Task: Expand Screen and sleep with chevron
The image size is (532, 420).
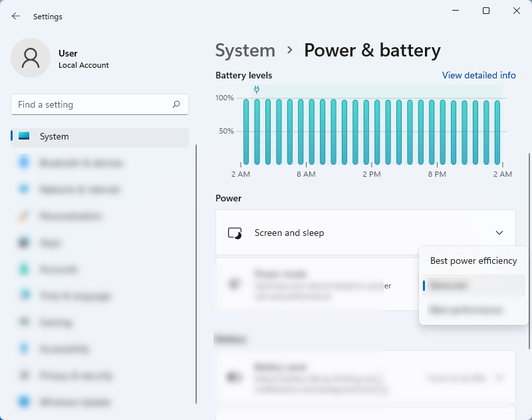Action: click(x=499, y=233)
